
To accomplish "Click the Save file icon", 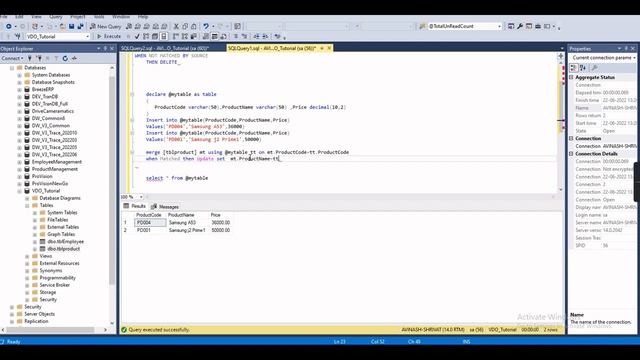I will (x=71, y=26).
